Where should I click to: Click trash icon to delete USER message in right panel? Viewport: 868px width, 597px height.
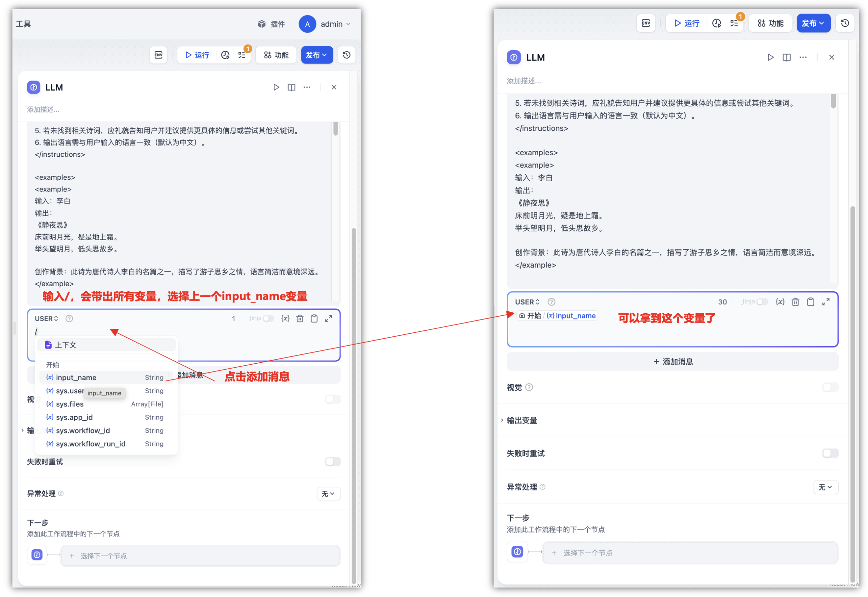[795, 302]
